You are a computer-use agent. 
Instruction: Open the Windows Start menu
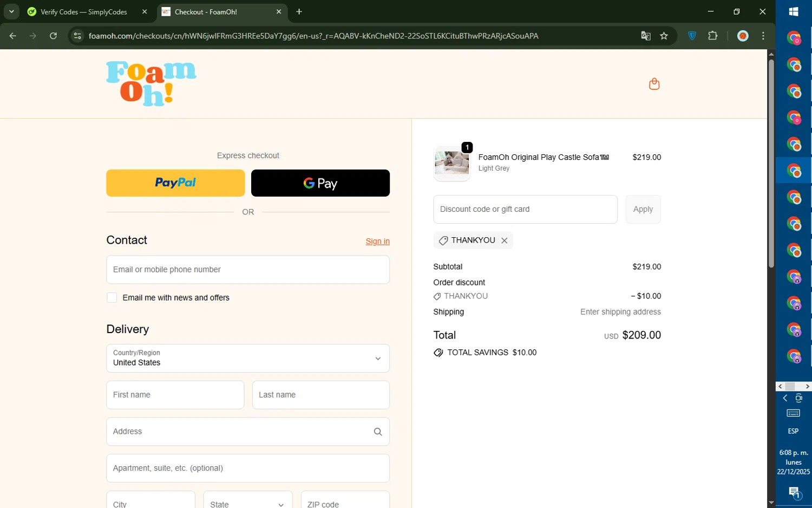pyautogui.click(x=794, y=11)
